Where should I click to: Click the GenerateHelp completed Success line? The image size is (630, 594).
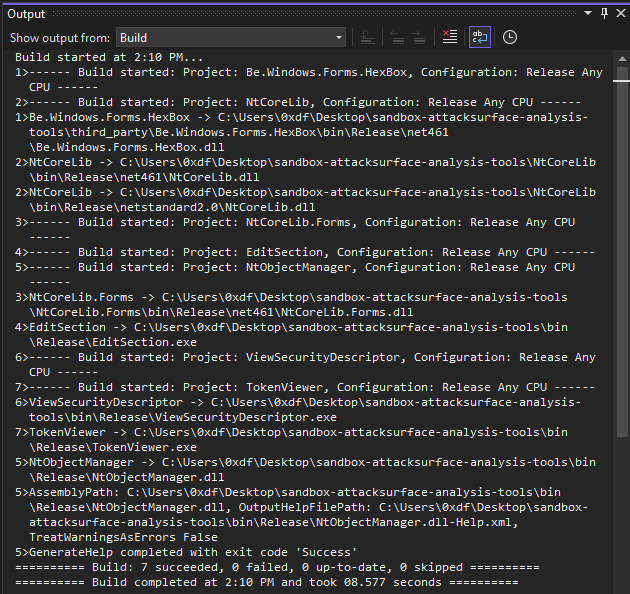(x=187, y=552)
